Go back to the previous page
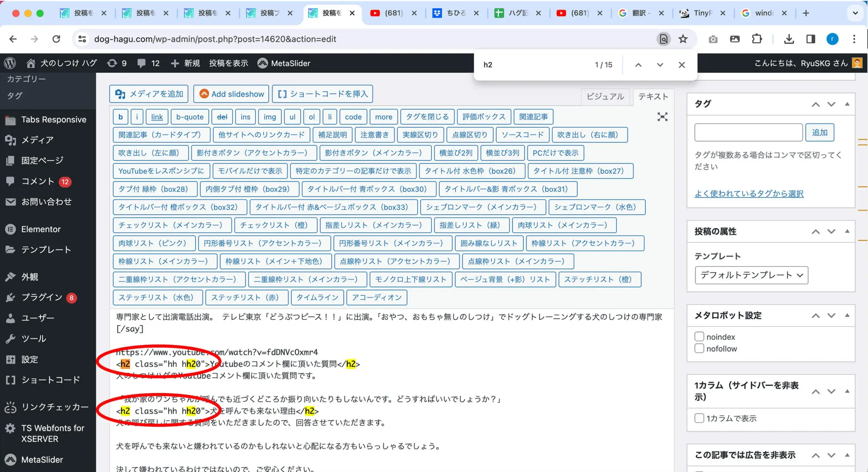868x472 pixels. (x=13, y=39)
